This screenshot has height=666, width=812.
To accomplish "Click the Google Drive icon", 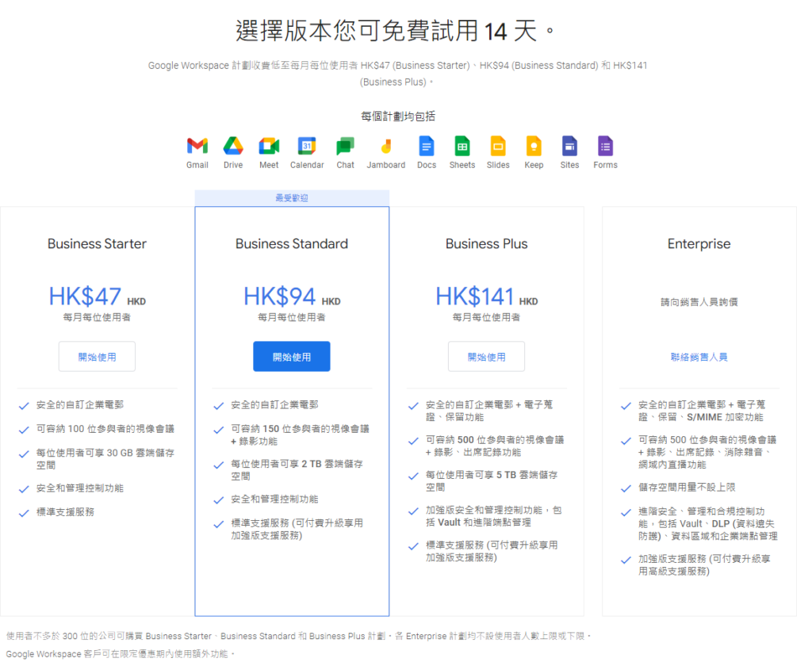I will [233, 146].
